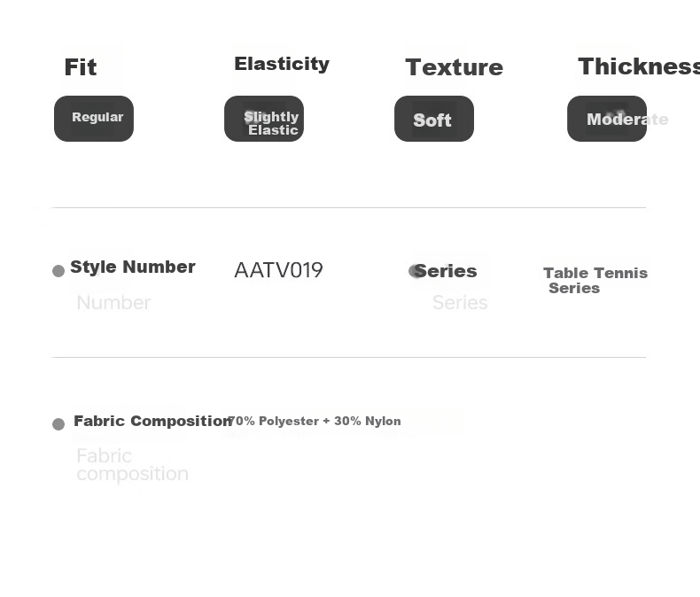Click the faded Number subtitle text
Screen dimensions: 700x597
pos(113,303)
